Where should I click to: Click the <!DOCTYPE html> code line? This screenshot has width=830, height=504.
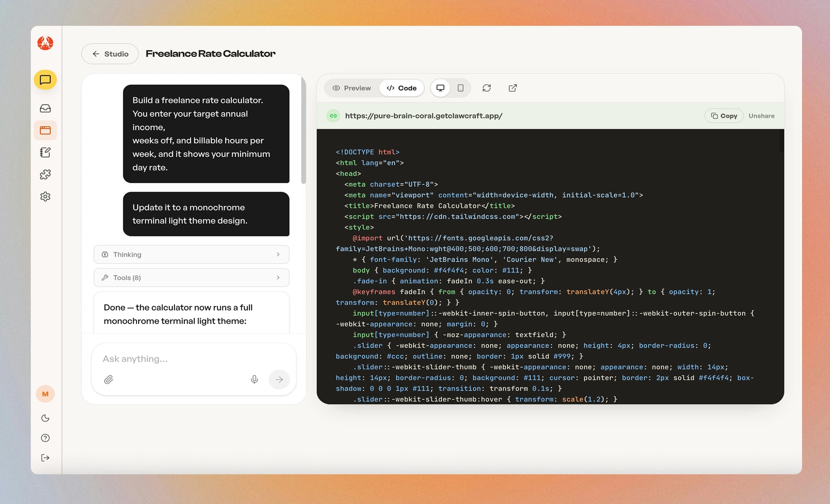tap(367, 152)
